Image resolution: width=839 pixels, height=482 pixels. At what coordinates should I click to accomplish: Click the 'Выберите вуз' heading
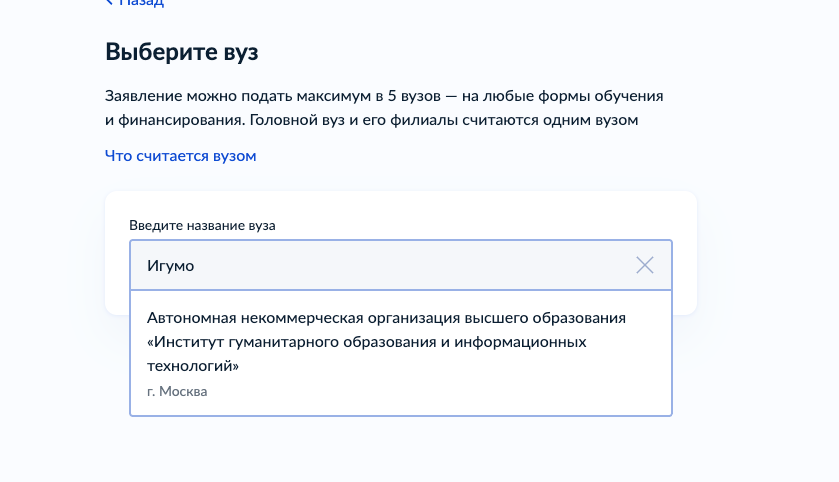(181, 52)
